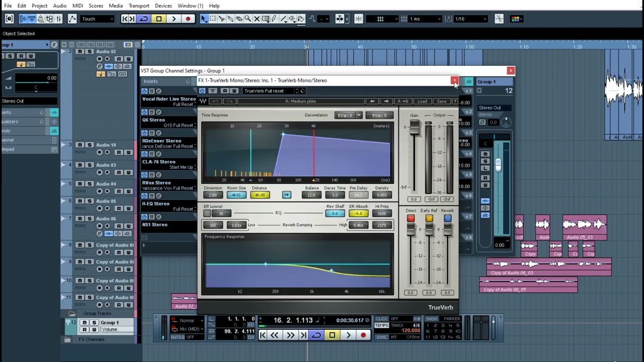Click Rewind in the transport panel
This screenshot has height=362, width=644.
pyautogui.click(x=275, y=335)
